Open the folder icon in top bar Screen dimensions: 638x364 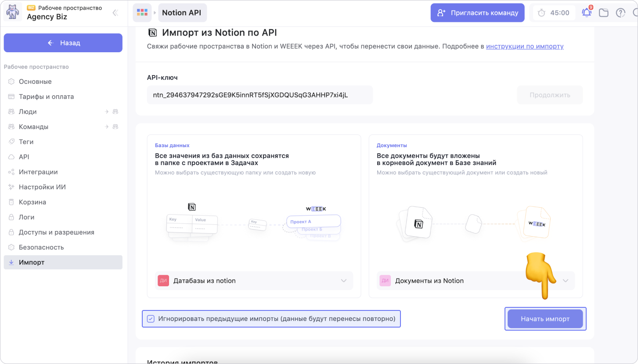coord(604,13)
